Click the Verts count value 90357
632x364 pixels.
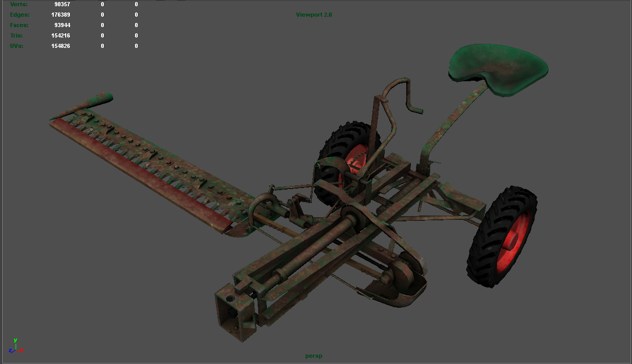tap(62, 4)
